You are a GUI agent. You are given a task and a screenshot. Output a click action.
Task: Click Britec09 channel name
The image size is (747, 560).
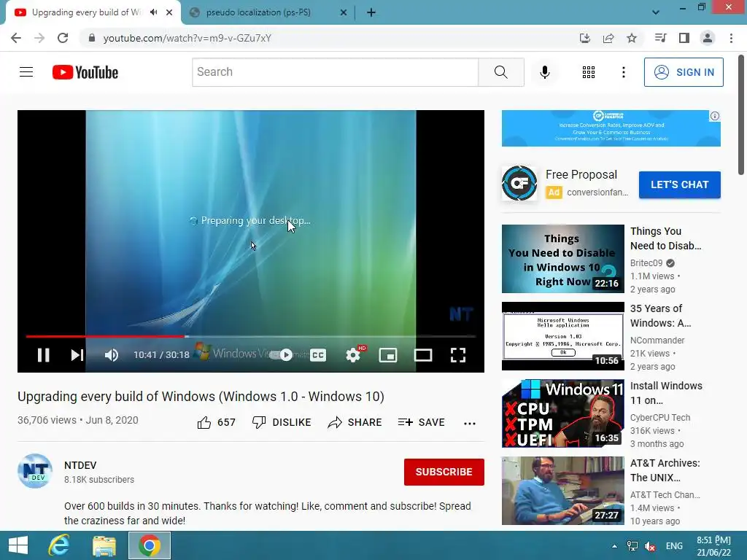pyautogui.click(x=646, y=262)
